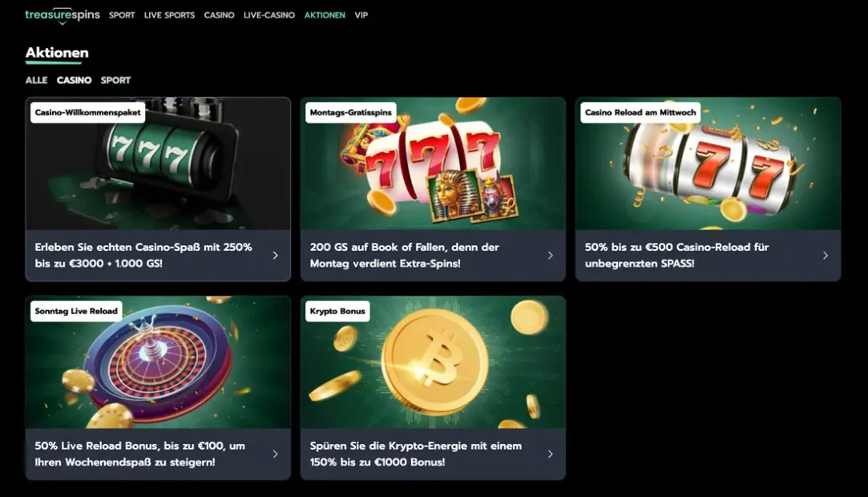The height and width of the screenshot is (497, 868).
Task: Select the CASINO filter tab under Aktionen
Action: [75, 80]
